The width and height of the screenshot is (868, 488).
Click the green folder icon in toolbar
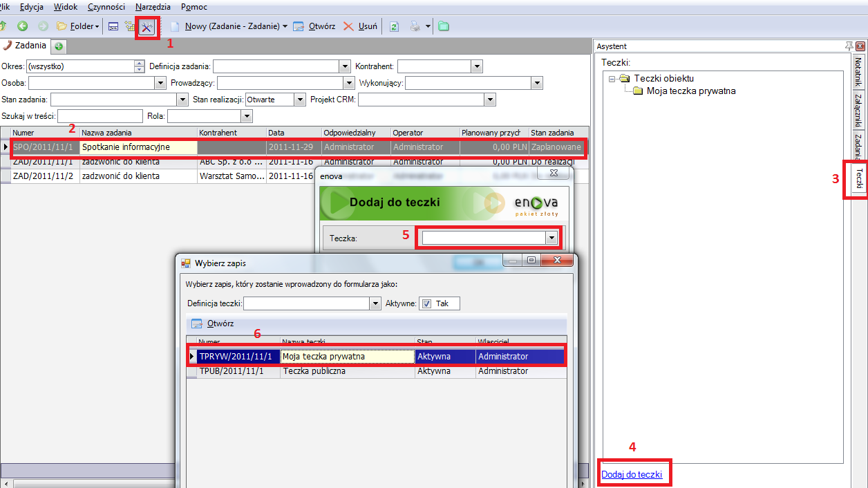point(443,26)
